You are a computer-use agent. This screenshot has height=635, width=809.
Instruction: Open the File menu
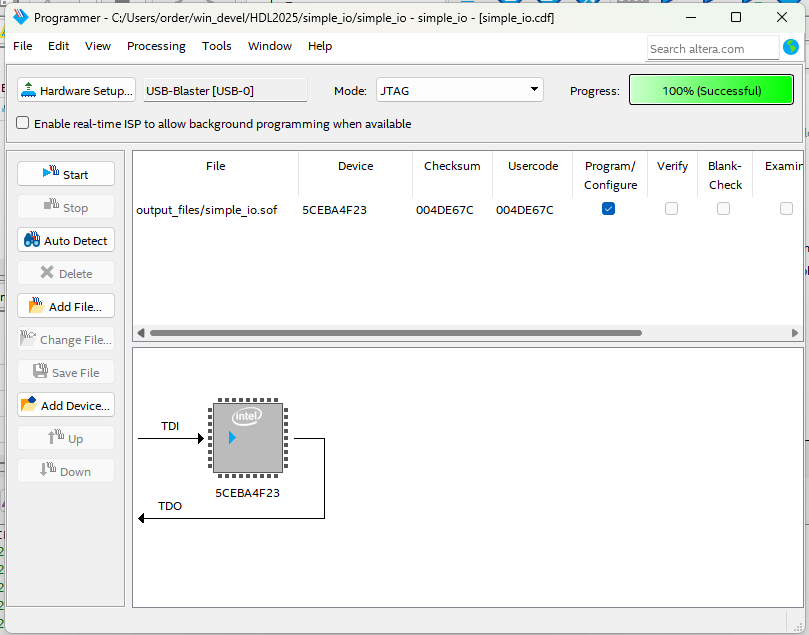(x=23, y=46)
